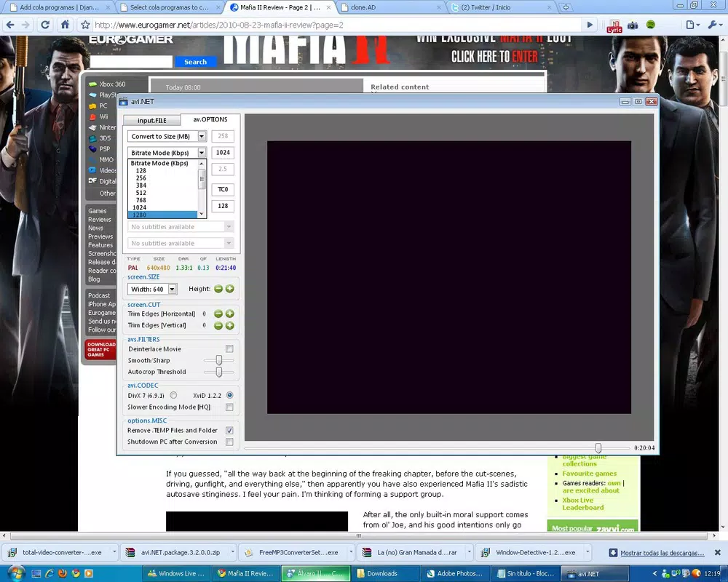Open the browser page menu icon
The height and width of the screenshot is (582, 728).
point(693,25)
